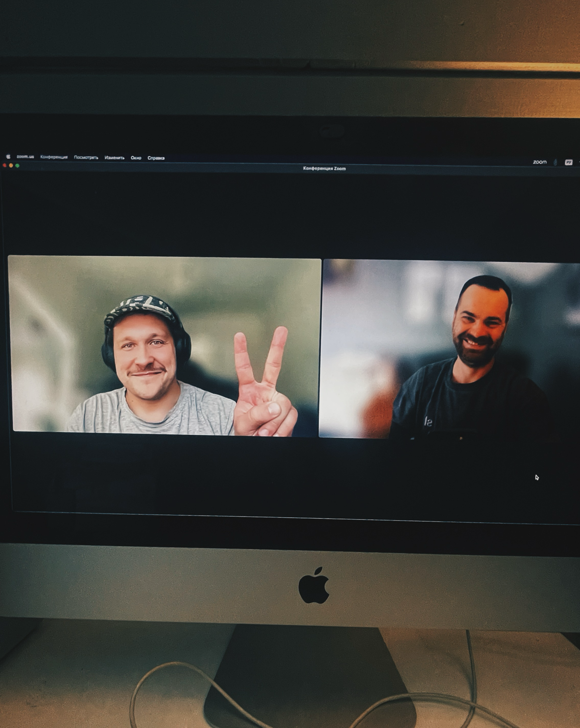Open the Apple menu
580x728 pixels.
point(8,157)
